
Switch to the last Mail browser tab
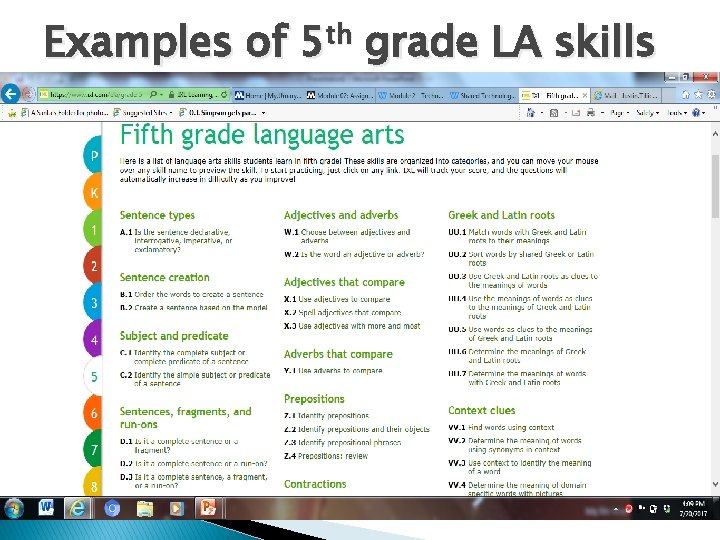[626, 96]
